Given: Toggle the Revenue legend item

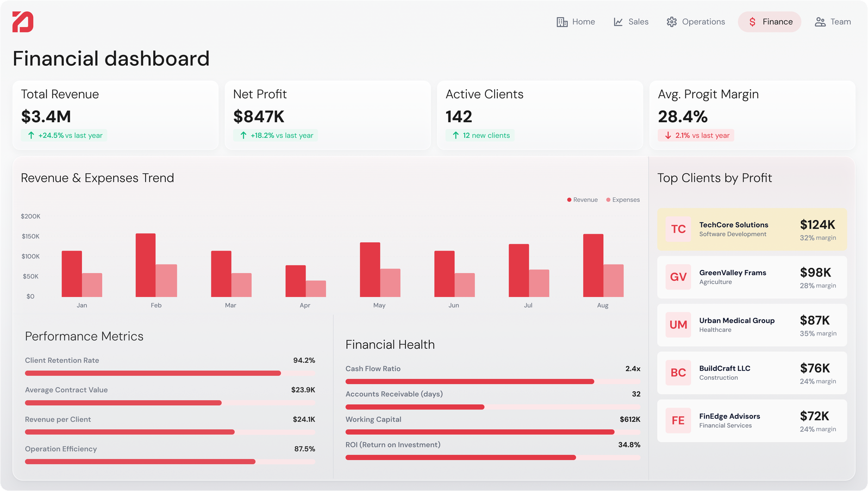Looking at the screenshot, I should pyautogui.click(x=582, y=200).
